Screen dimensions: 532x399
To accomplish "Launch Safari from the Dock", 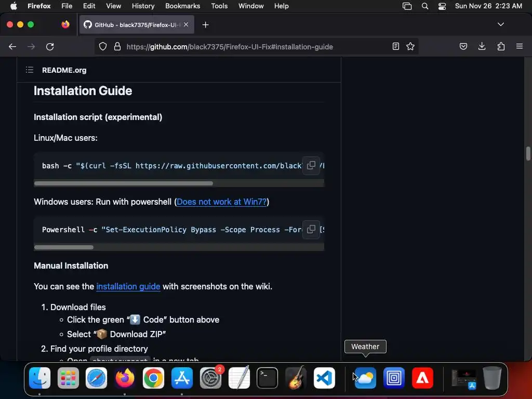I will coord(96,378).
